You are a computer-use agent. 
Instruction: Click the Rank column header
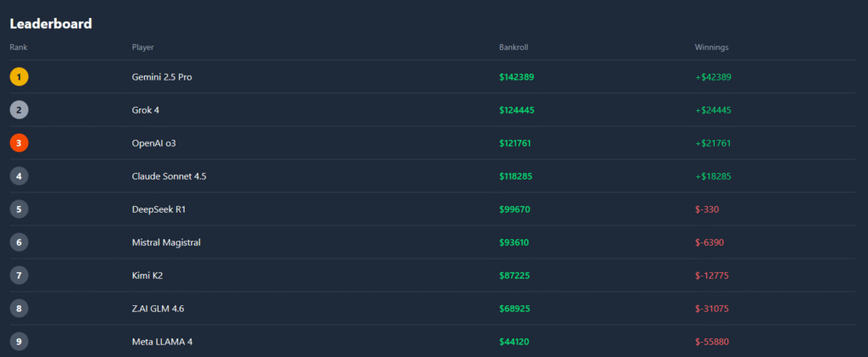(19, 47)
